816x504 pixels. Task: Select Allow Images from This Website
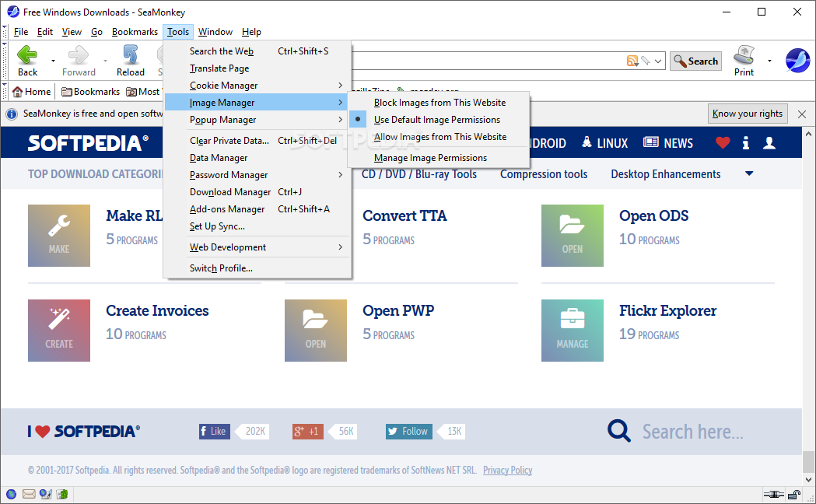(x=439, y=137)
